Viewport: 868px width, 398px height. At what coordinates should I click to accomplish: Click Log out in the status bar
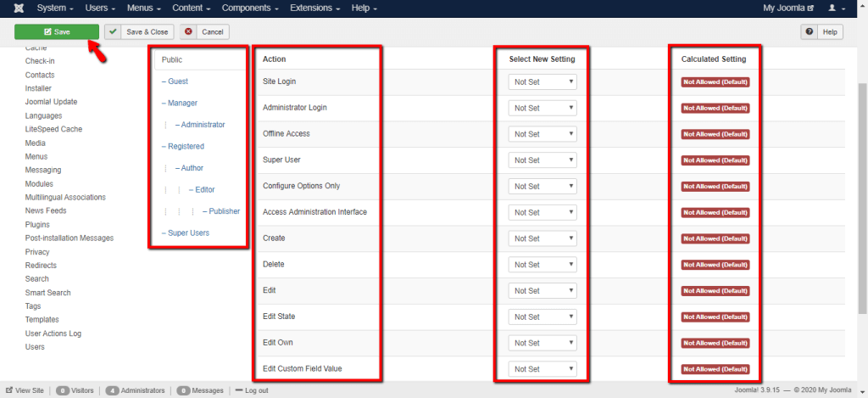[x=252, y=391]
